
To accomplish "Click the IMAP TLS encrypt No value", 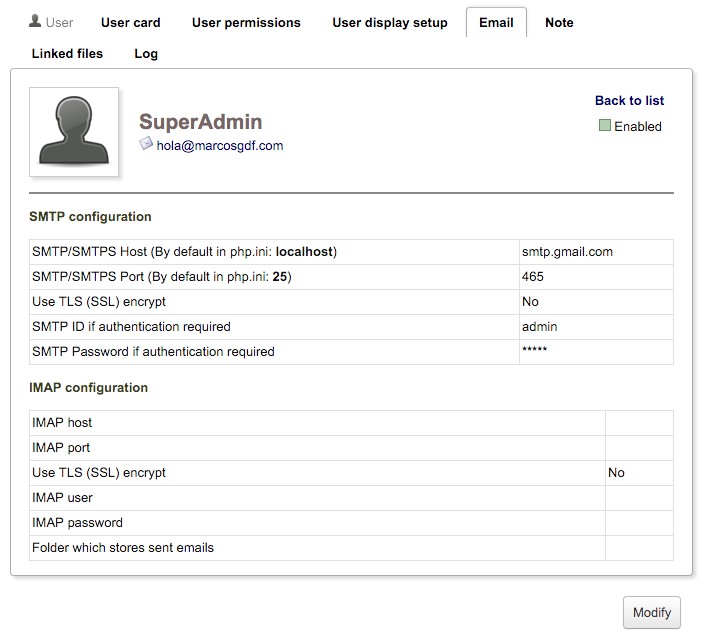I will [616, 473].
